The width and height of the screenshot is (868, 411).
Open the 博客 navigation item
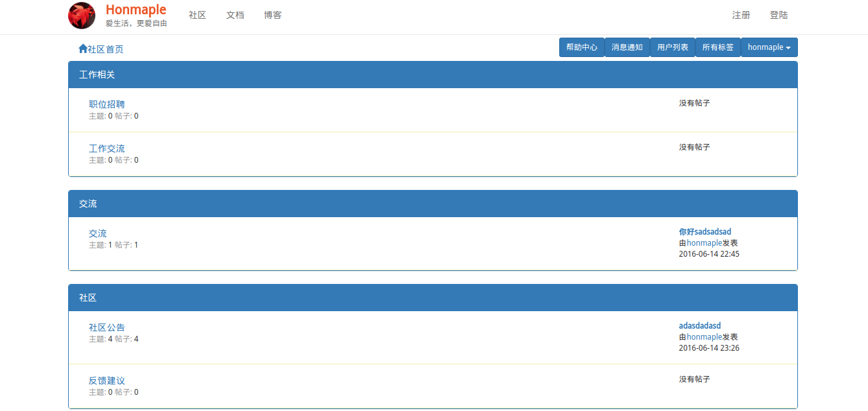pyautogui.click(x=272, y=15)
